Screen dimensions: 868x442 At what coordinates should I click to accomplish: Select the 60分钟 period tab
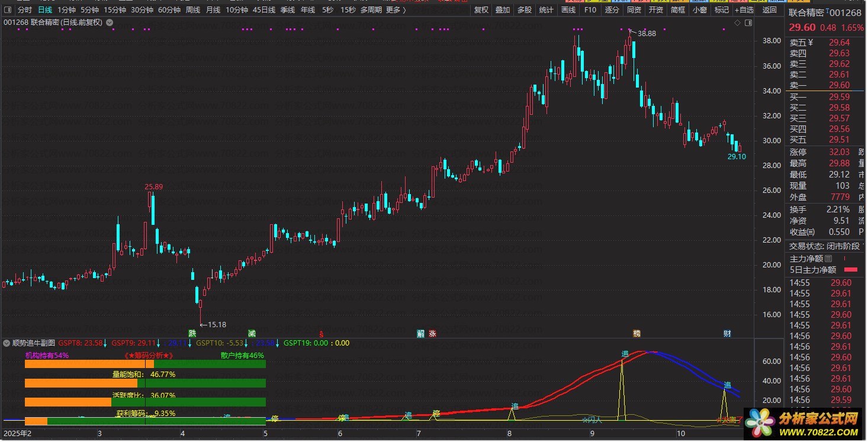[169, 10]
